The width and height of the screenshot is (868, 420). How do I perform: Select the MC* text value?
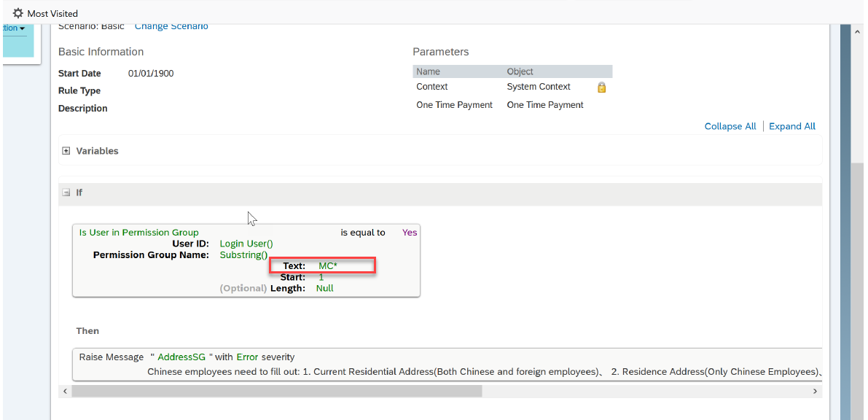[x=328, y=266]
